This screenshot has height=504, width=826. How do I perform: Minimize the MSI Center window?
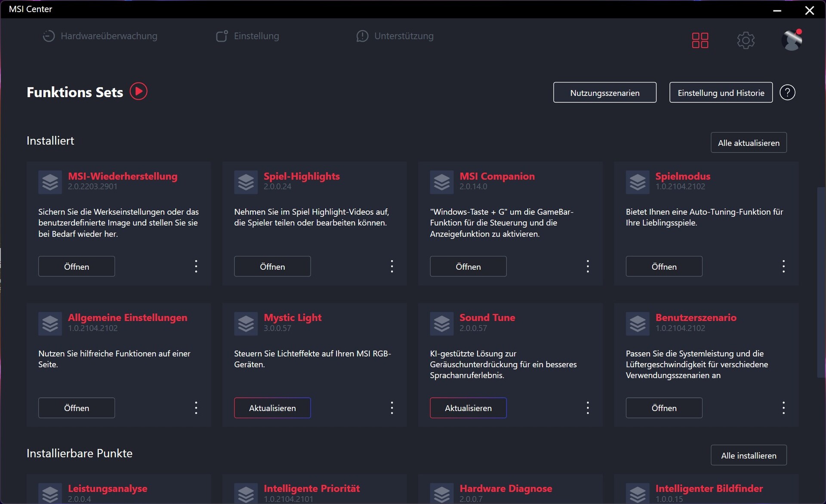point(777,10)
